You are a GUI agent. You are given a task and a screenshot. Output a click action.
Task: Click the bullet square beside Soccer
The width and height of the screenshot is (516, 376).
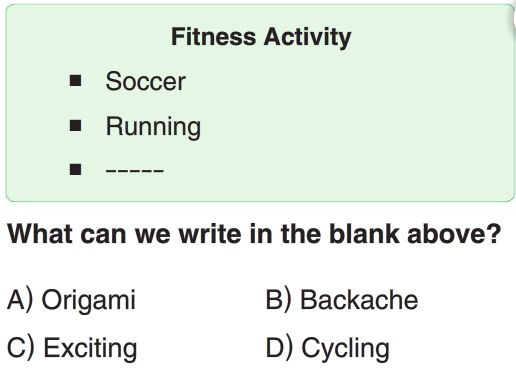[76, 81]
